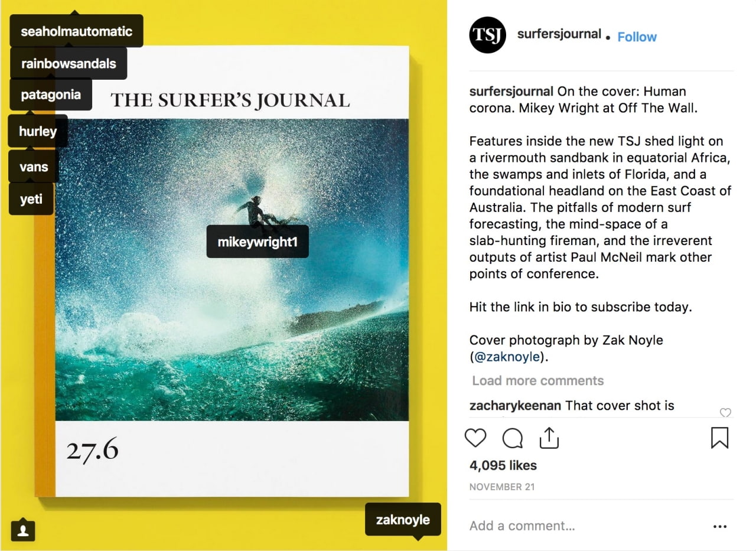Like zacharykeenan's comment with small heart
756x551 pixels.
pyautogui.click(x=725, y=413)
